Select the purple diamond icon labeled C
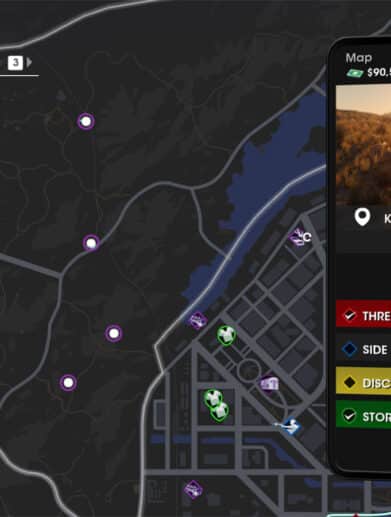Image resolution: width=391 pixels, height=517 pixels. (x=297, y=237)
